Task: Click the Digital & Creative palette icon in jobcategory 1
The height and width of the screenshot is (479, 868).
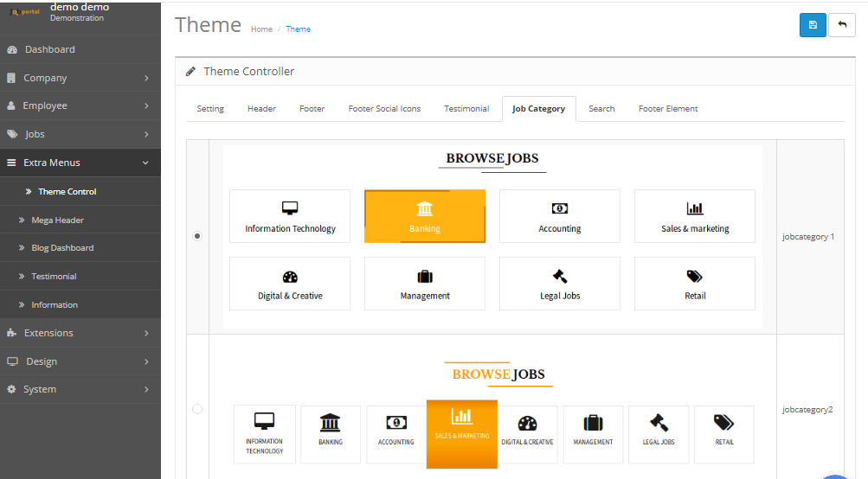Action: pos(290,277)
